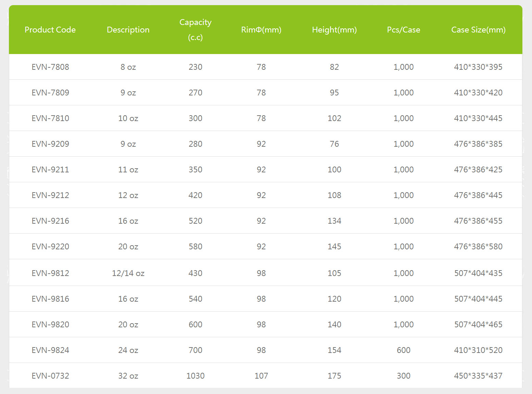Click the EVN-9209 product code cell
532x394 pixels.
tap(50, 144)
